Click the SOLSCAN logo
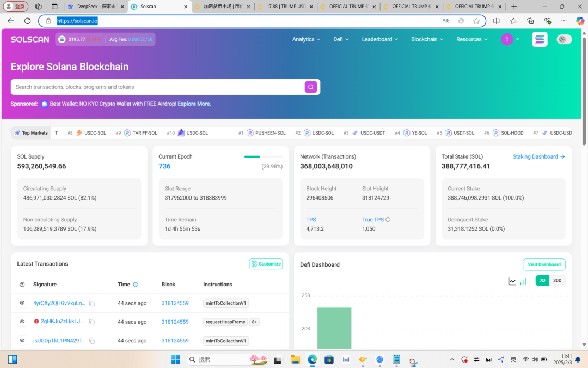The width and height of the screenshot is (588, 368). pos(30,39)
